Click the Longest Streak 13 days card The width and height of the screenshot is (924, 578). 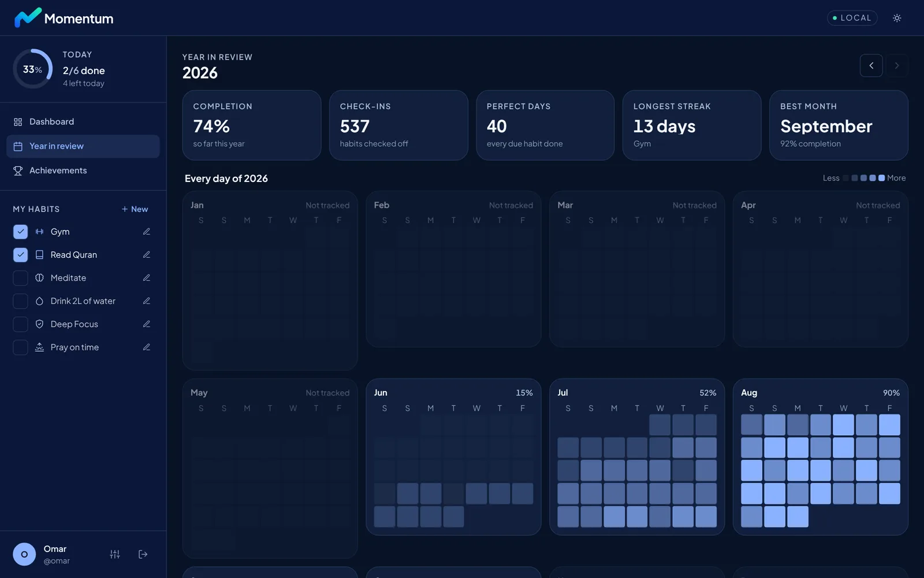[x=692, y=125]
